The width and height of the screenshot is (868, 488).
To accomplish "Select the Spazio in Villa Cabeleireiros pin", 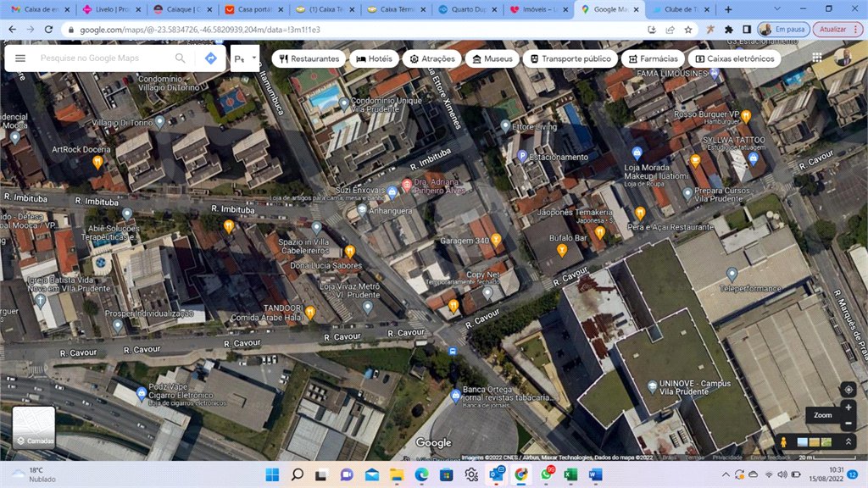I will pos(317,227).
